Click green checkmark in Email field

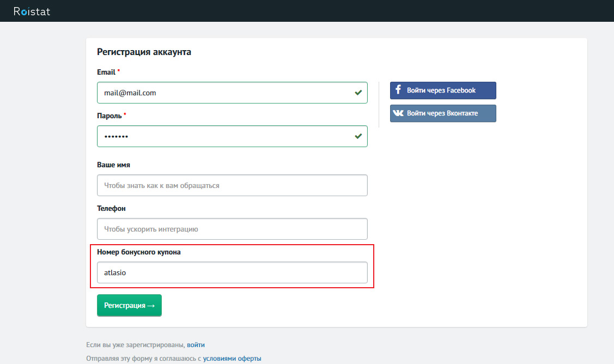(358, 93)
